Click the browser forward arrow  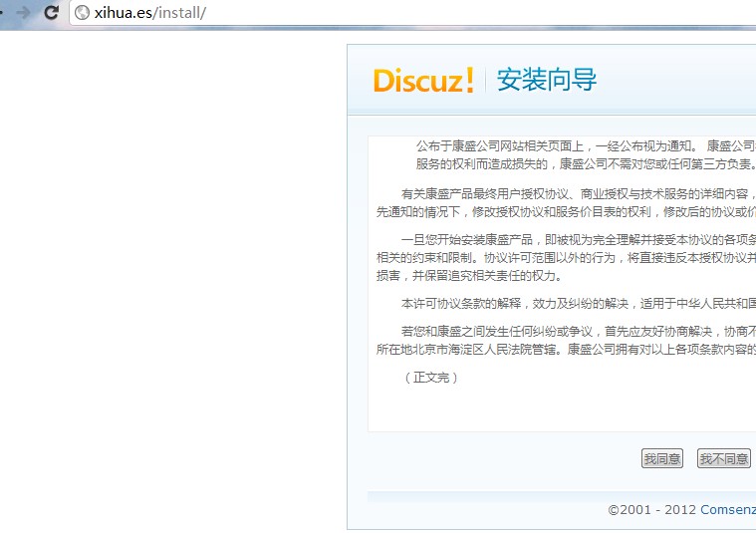point(23,12)
